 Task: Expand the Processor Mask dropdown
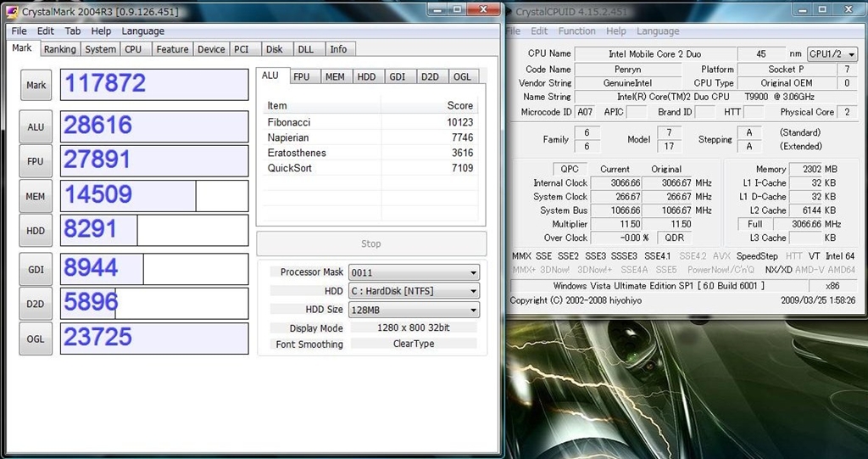click(473, 273)
